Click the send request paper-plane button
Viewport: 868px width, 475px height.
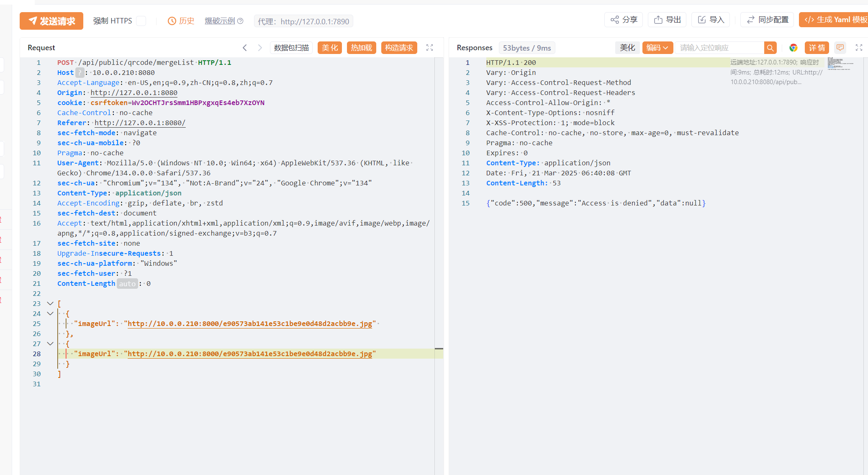coord(51,21)
